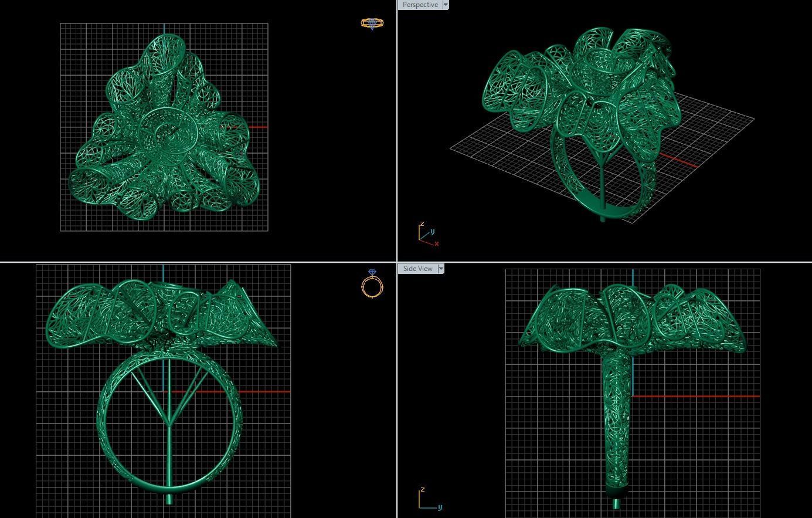Screen dimensions: 812x518
Task: Click the front-view ring icon in lower-left viewport
Action: (x=372, y=283)
